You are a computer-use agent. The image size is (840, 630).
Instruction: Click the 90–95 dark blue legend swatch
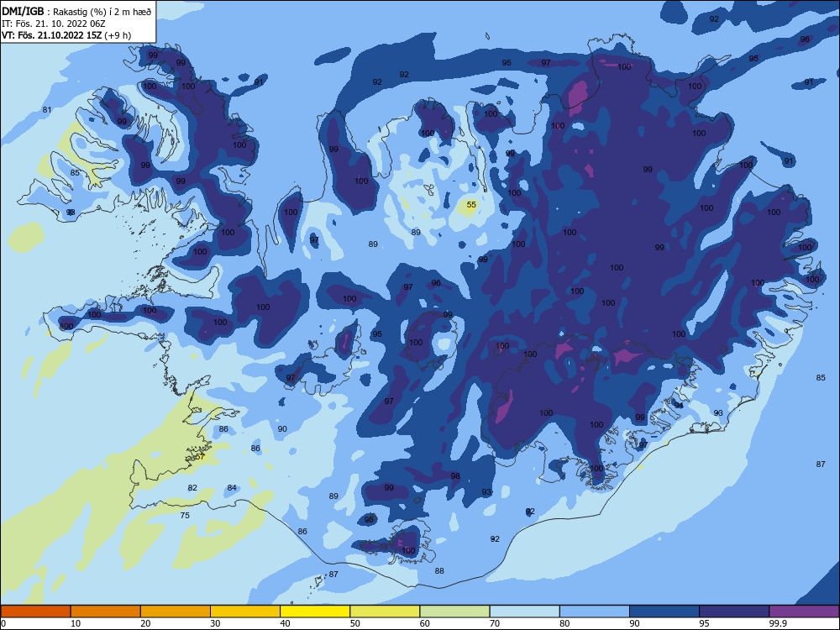pos(664,612)
